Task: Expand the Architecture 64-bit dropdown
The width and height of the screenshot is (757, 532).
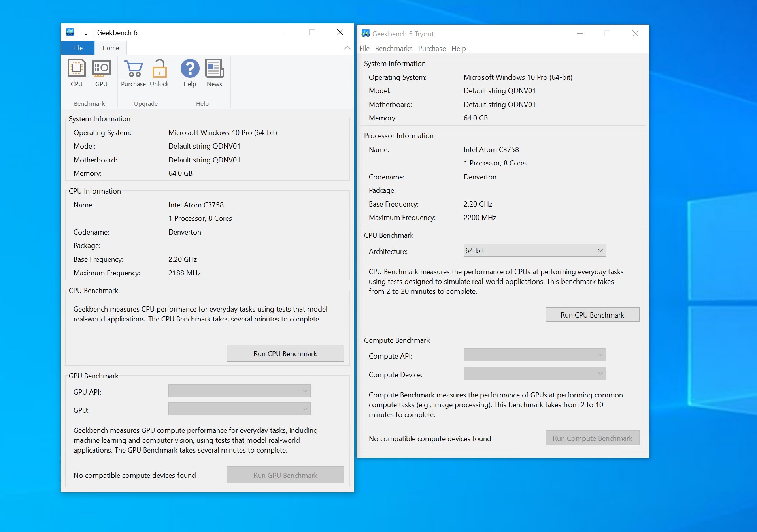Action: pyautogui.click(x=534, y=250)
